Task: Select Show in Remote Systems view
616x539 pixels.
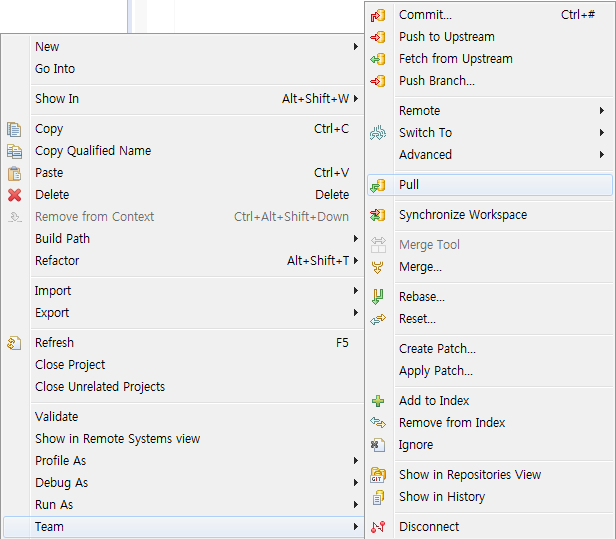Action: pyautogui.click(x=117, y=439)
